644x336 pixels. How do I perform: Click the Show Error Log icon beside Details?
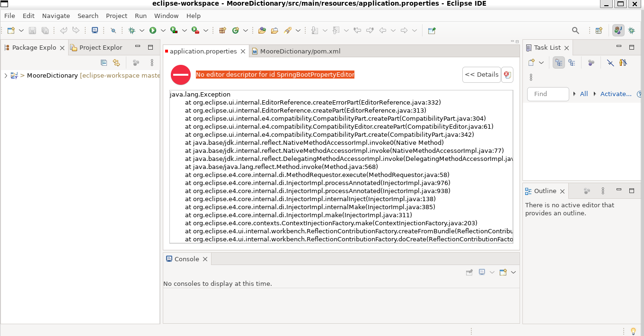507,75
